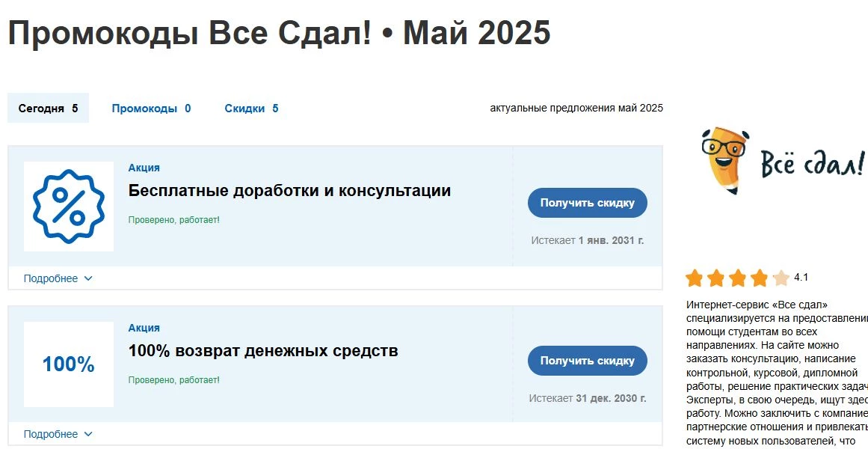This screenshot has width=868, height=449.
Task: Click Получить скидку for free revisions offer
Action: pyautogui.click(x=587, y=202)
